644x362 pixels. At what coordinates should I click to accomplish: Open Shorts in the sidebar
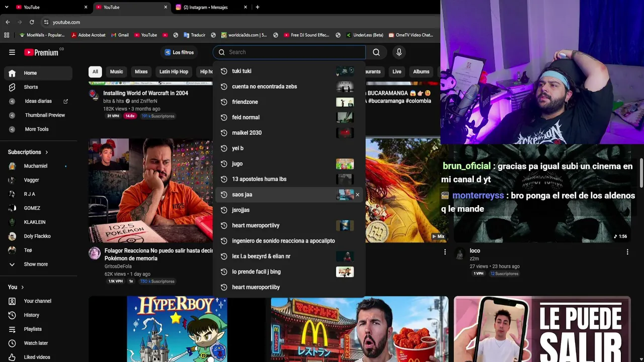[38, 87]
